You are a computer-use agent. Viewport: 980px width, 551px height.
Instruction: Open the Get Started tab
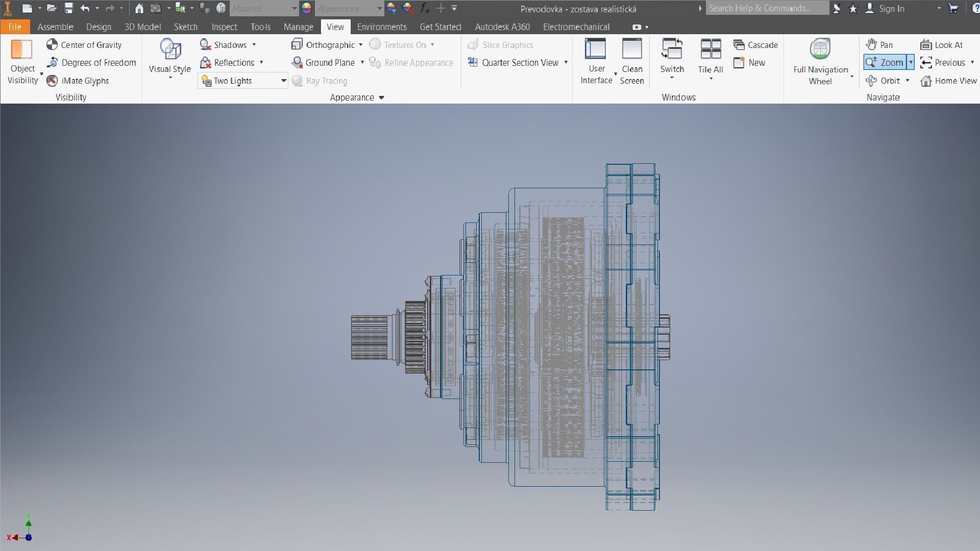coord(440,27)
